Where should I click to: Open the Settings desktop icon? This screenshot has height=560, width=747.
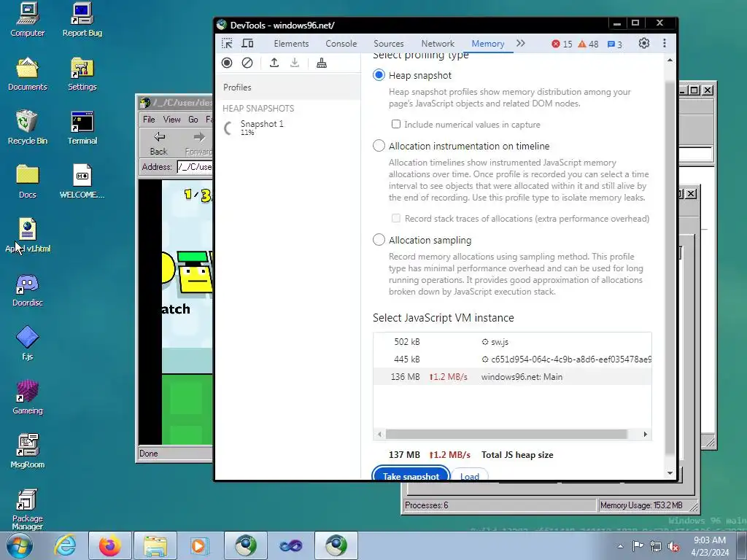tap(82, 74)
